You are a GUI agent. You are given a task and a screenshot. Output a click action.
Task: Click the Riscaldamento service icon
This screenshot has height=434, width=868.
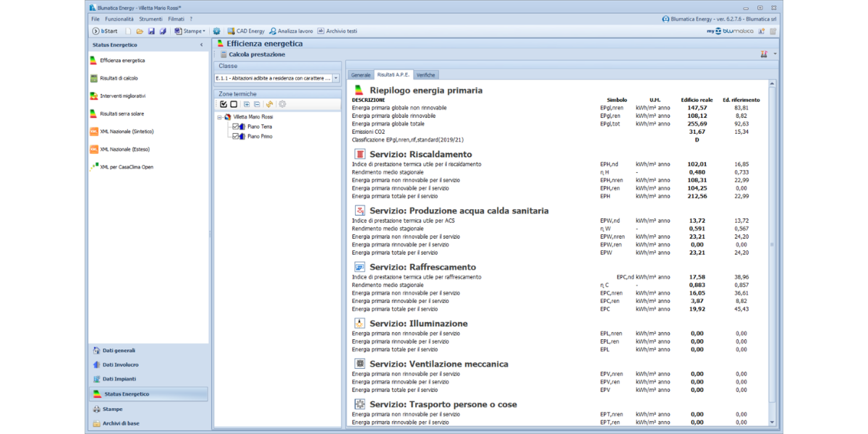coord(359,154)
